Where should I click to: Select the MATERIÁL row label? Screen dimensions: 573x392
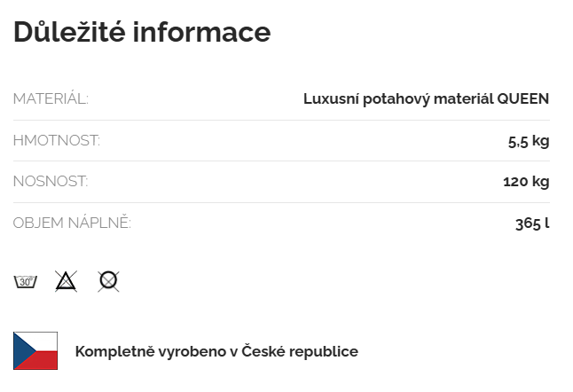coord(51,98)
